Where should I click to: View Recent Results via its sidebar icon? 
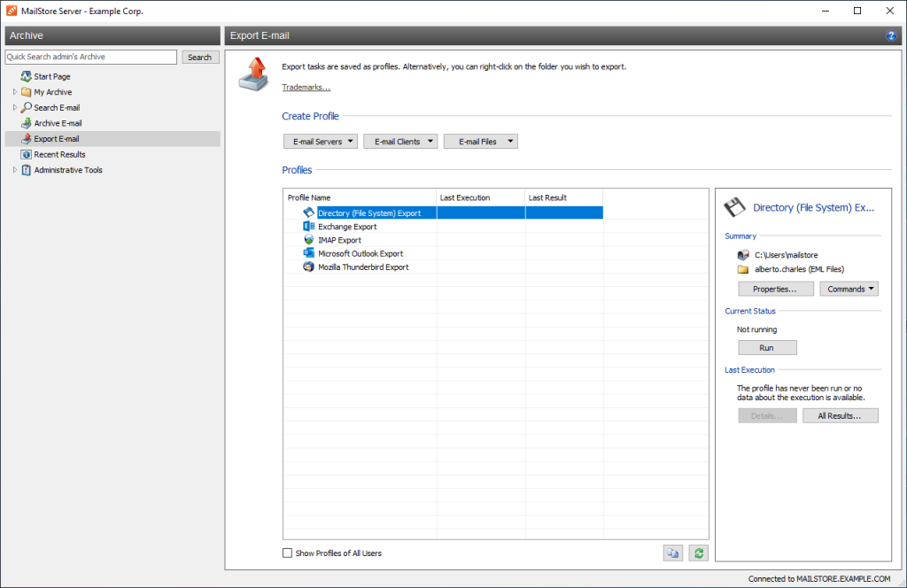25,154
